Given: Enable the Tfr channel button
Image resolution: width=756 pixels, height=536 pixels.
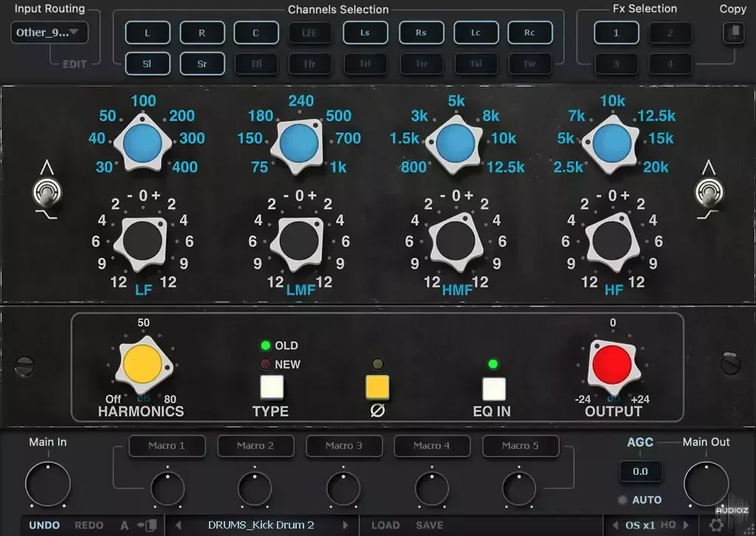Looking at the screenshot, I should (310, 63).
